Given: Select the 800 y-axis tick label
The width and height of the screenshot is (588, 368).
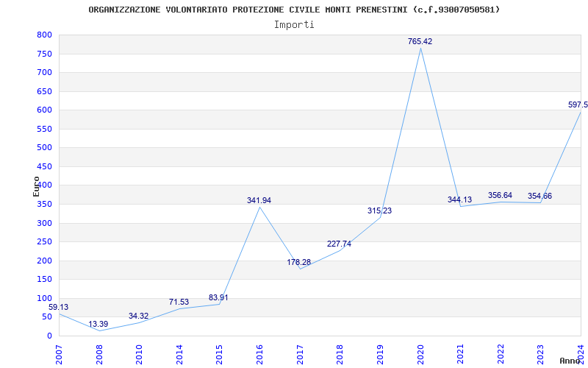Looking at the screenshot, I should tap(44, 35).
